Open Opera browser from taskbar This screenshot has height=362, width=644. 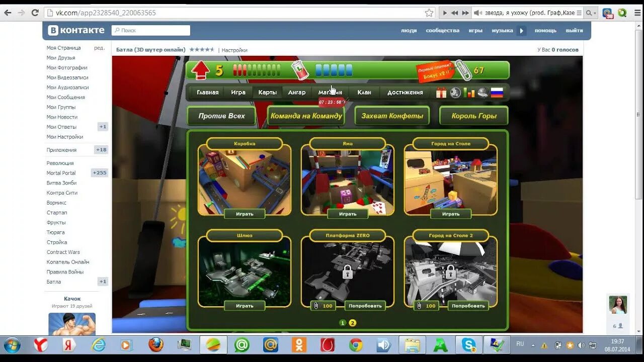coord(328,345)
